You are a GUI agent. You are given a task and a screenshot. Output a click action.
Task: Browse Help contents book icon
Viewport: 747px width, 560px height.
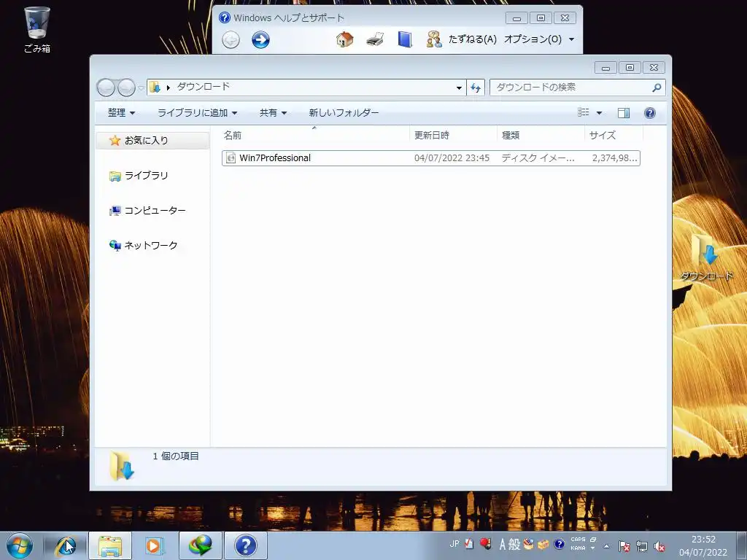pos(404,39)
